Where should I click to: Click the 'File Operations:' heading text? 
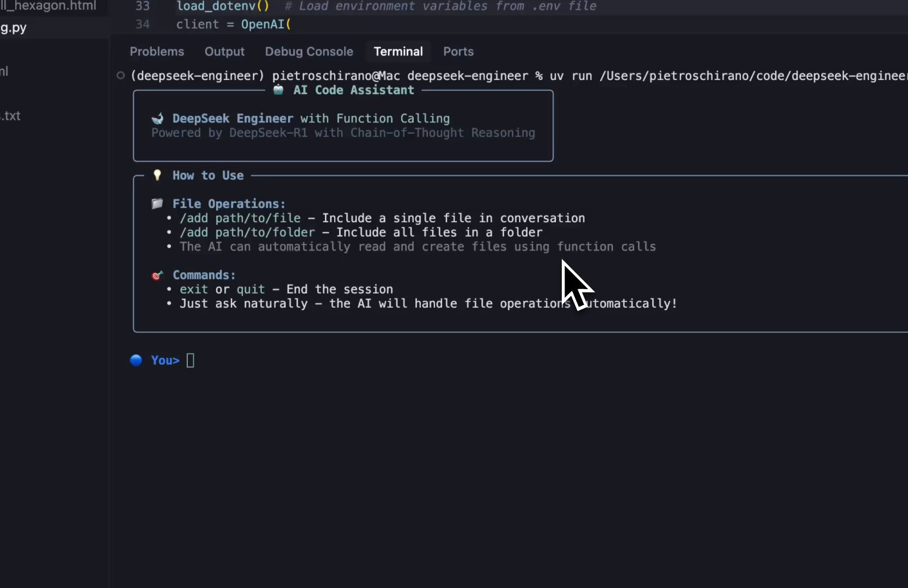229,204
